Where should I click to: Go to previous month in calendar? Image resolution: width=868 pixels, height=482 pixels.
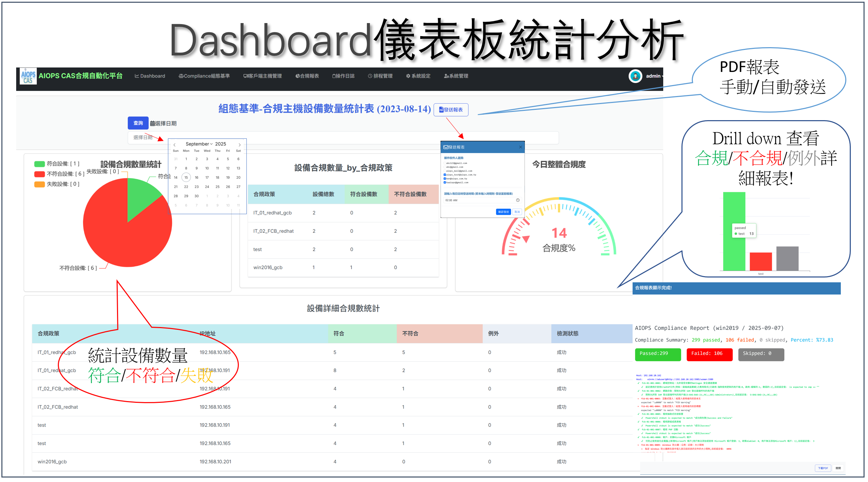tap(174, 145)
